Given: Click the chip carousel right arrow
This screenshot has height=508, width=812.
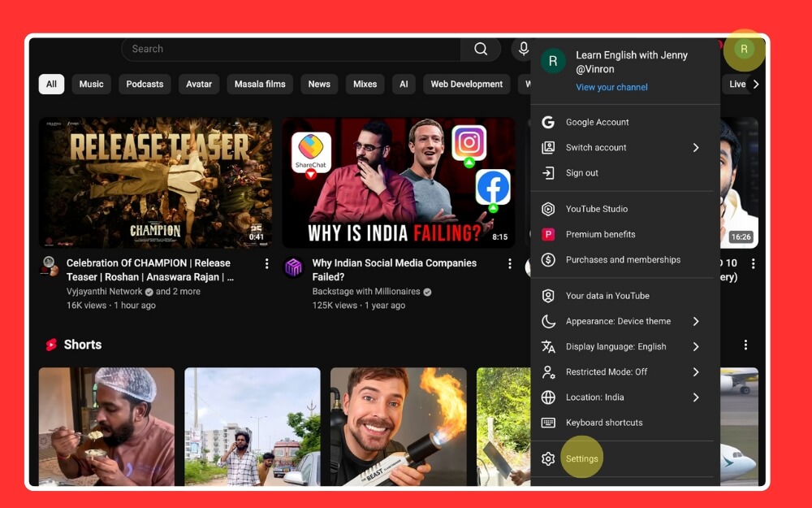Looking at the screenshot, I should click(x=756, y=84).
